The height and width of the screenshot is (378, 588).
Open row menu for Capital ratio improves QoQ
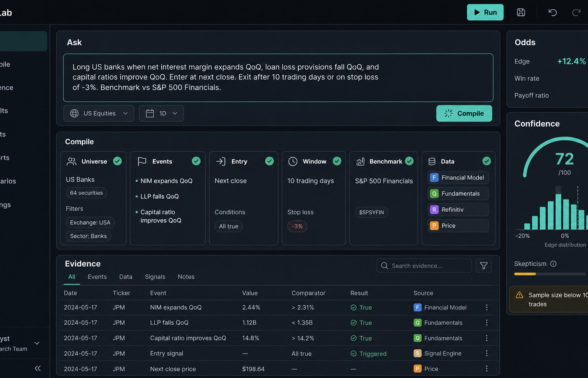coord(487,338)
